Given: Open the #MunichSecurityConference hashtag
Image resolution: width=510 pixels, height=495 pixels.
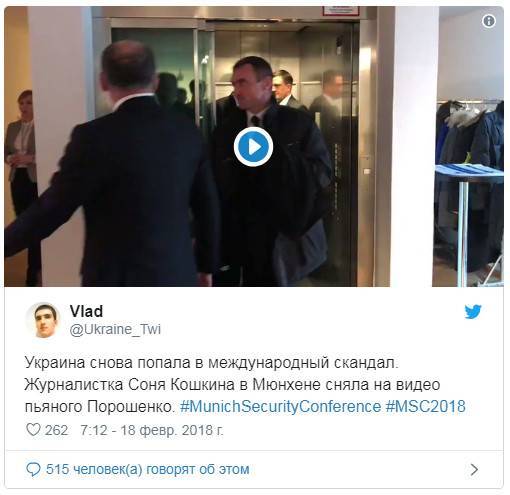Looking at the screenshot, I should tap(280, 407).
